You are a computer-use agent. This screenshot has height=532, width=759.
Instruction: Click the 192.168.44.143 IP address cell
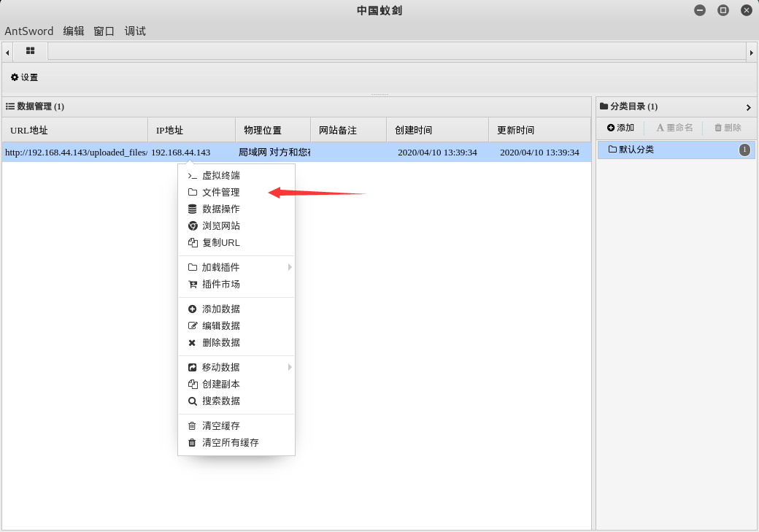192,153
